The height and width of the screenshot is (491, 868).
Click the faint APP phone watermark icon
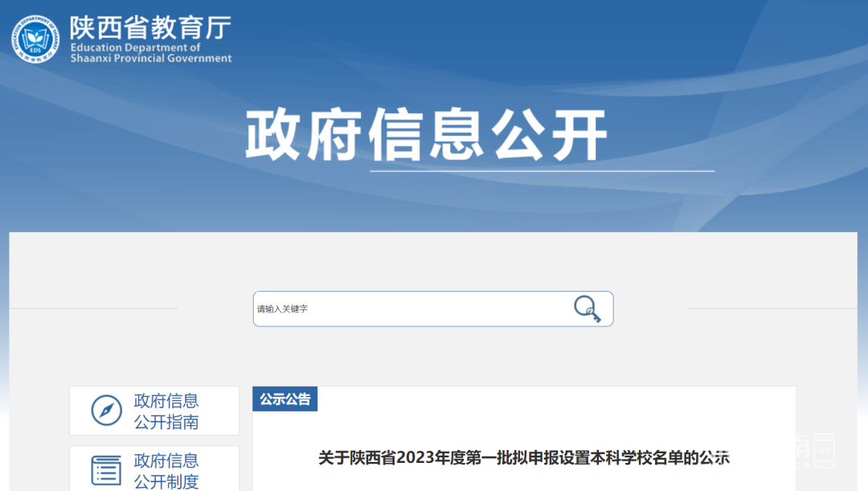pyautogui.click(x=824, y=451)
